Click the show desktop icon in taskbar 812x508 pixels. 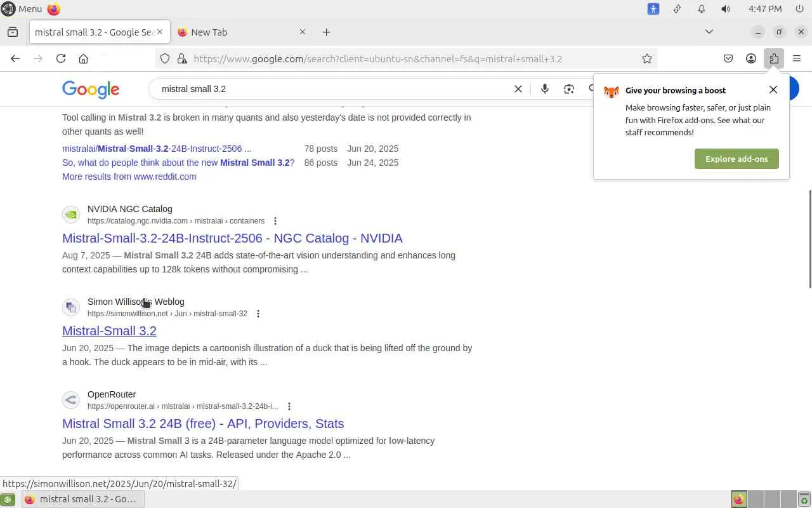click(x=8, y=500)
